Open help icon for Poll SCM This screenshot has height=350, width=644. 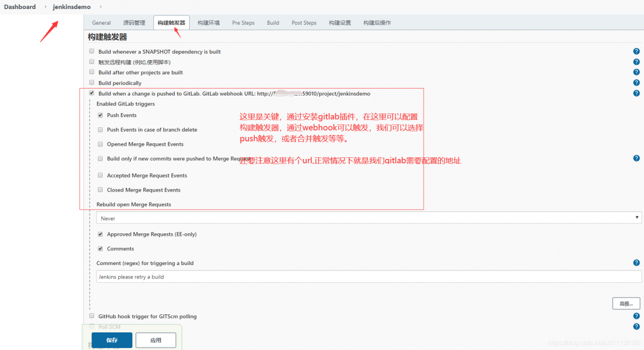coord(636,326)
